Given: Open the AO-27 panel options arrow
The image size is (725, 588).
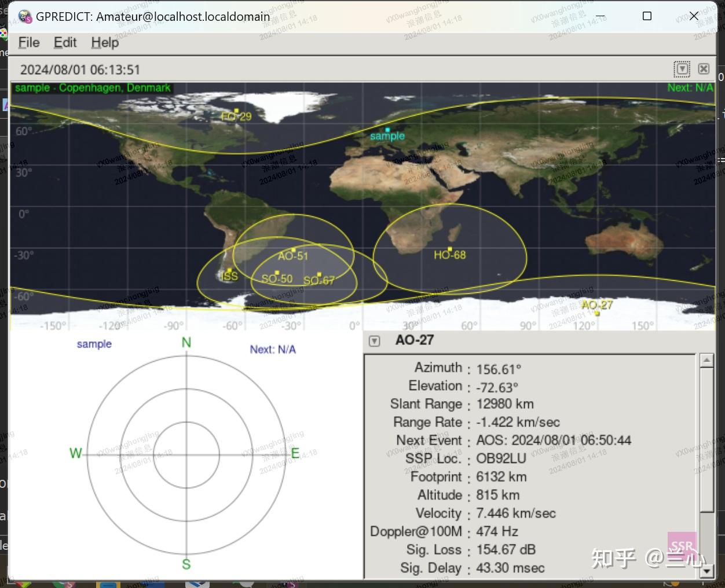Looking at the screenshot, I should tap(374, 341).
